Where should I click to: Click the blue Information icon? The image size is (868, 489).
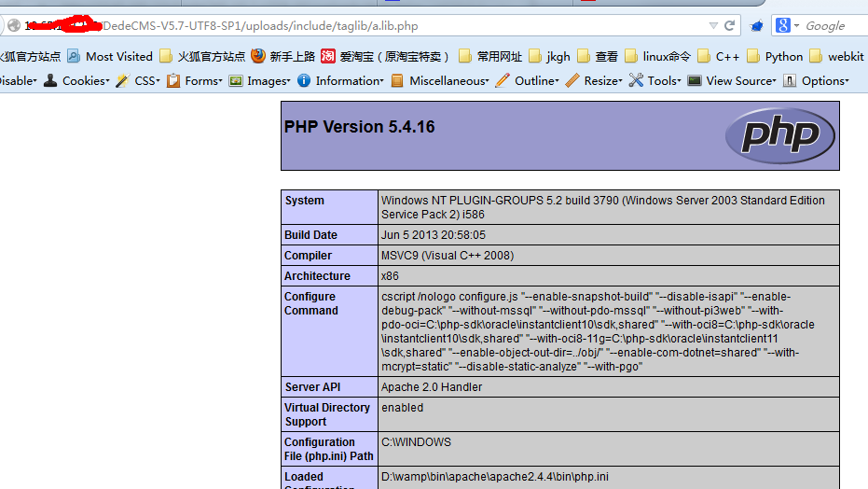(304, 81)
